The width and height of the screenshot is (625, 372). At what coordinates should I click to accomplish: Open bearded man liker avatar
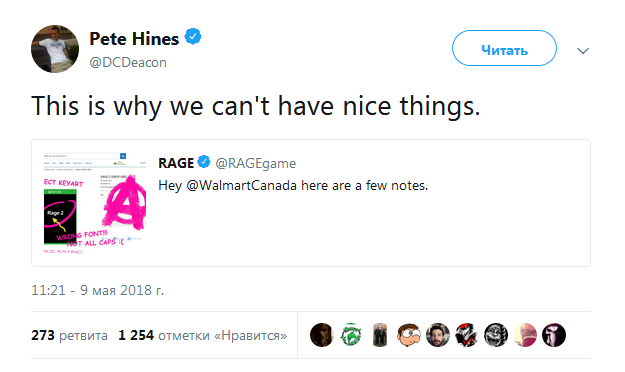tap(438, 335)
